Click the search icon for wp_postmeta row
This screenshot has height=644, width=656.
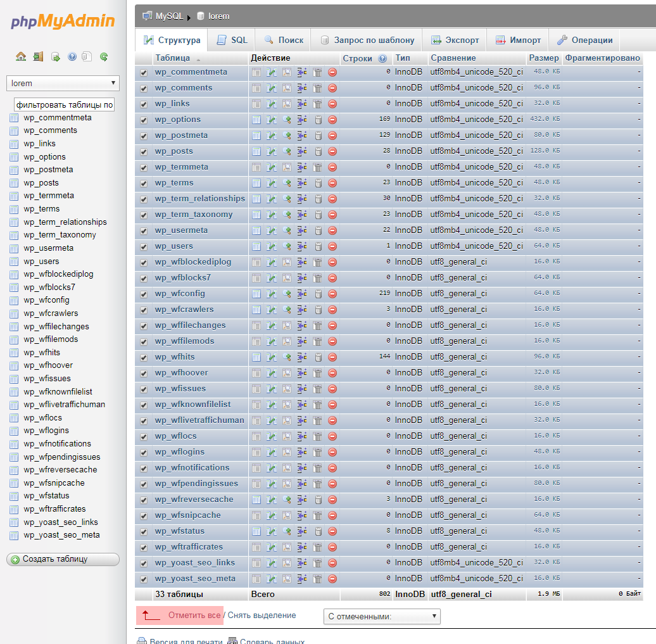point(287,136)
